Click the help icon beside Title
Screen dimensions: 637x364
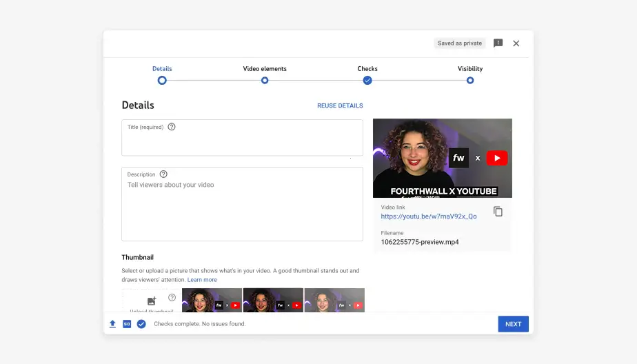[172, 127]
